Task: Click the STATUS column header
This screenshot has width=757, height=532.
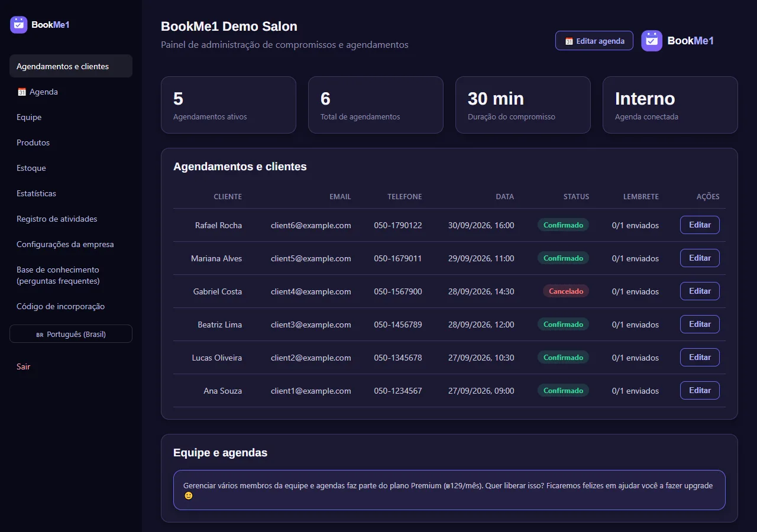Action: coord(576,197)
